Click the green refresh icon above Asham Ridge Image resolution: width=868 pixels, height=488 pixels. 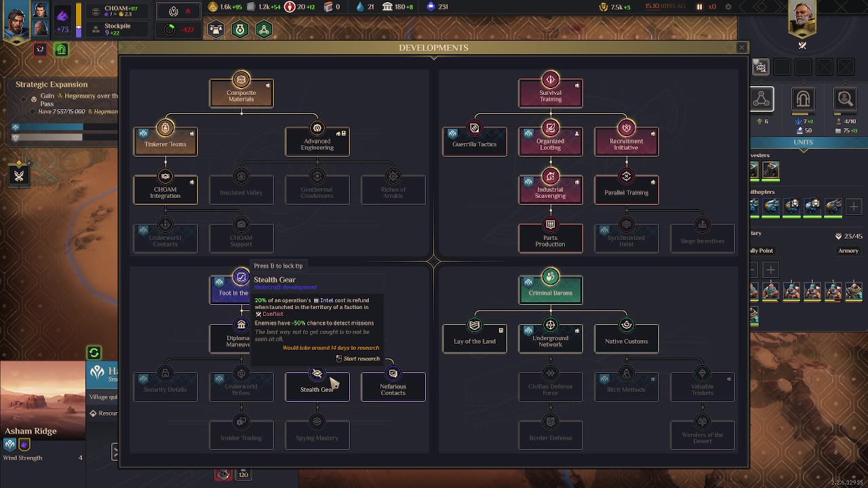click(x=94, y=352)
